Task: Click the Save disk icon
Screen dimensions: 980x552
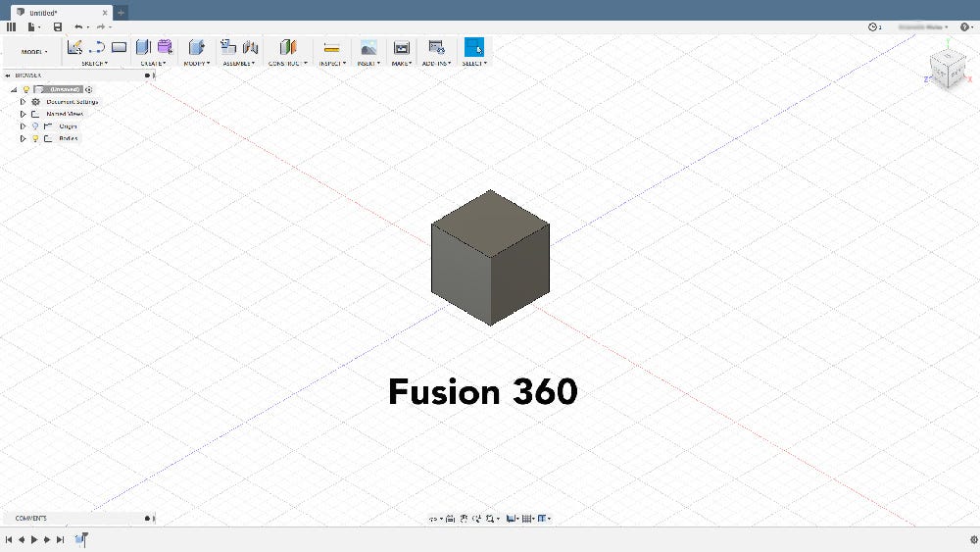Action: [x=58, y=26]
